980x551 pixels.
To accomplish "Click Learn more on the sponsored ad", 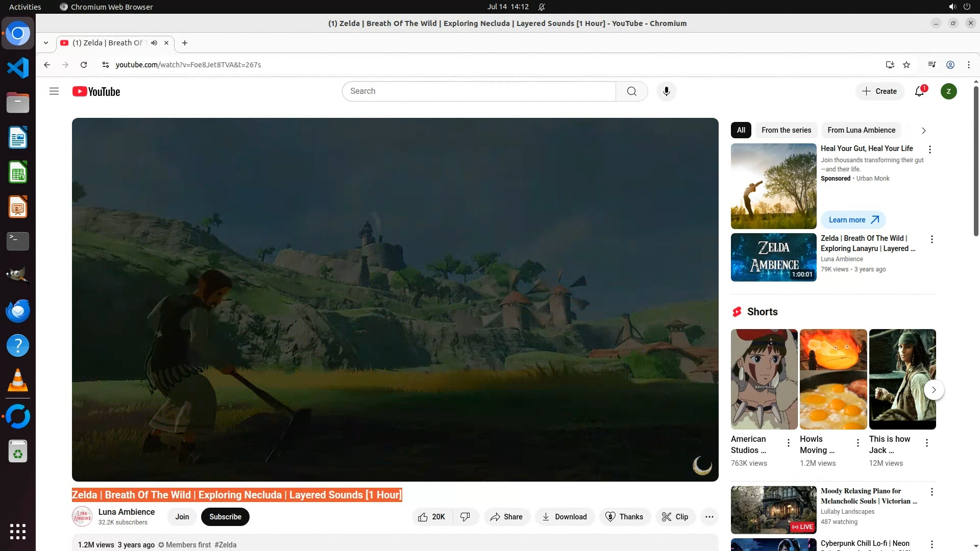I will [853, 220].
